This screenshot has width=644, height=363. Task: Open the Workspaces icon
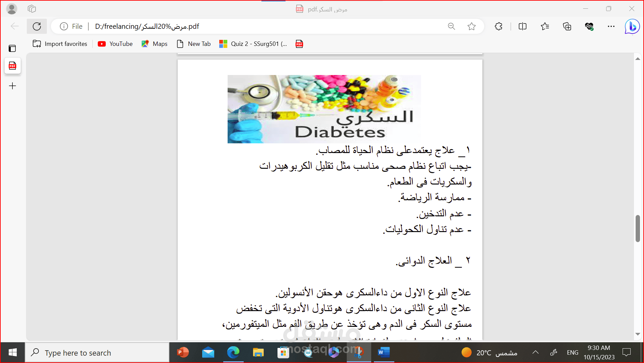point(32,9)
